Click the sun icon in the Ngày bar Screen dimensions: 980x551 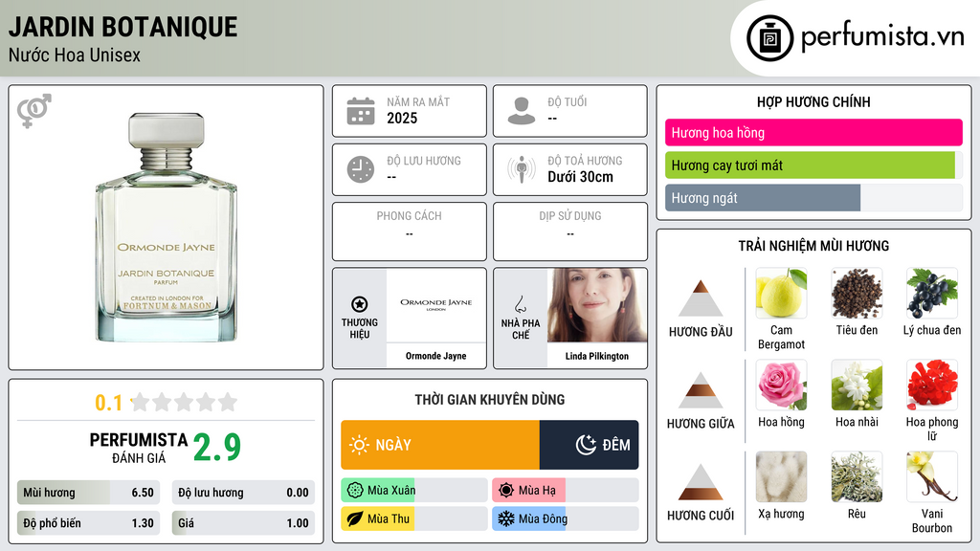pos(360,445)
